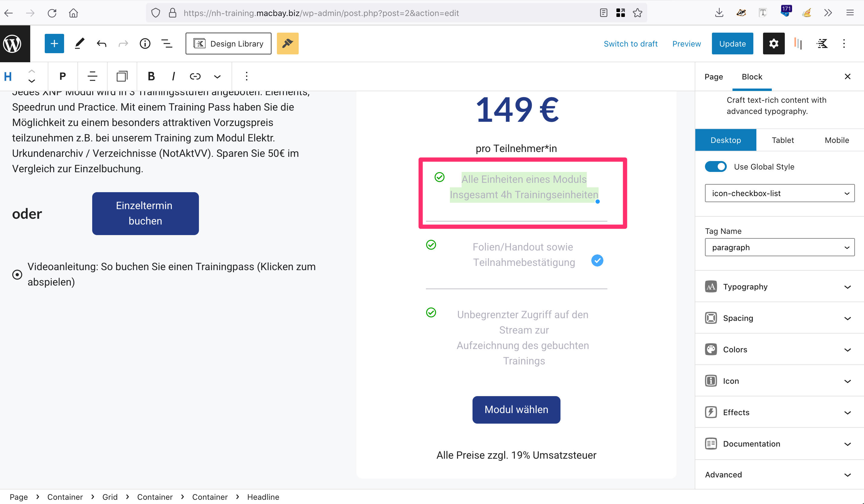Open the Tag Name paragraph dropdown
864x504 pixels.
click(780, 247)
